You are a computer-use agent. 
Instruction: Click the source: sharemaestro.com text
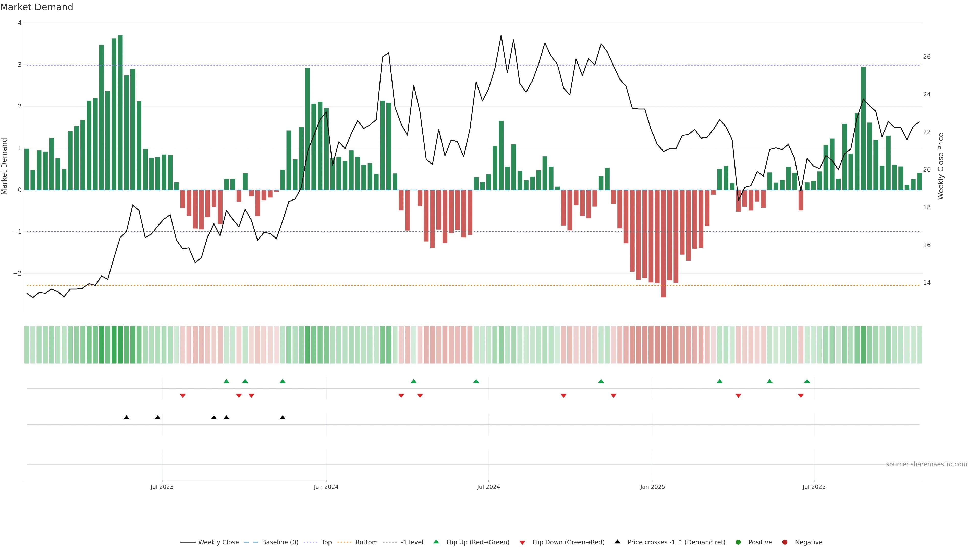(x=926, y=464)
